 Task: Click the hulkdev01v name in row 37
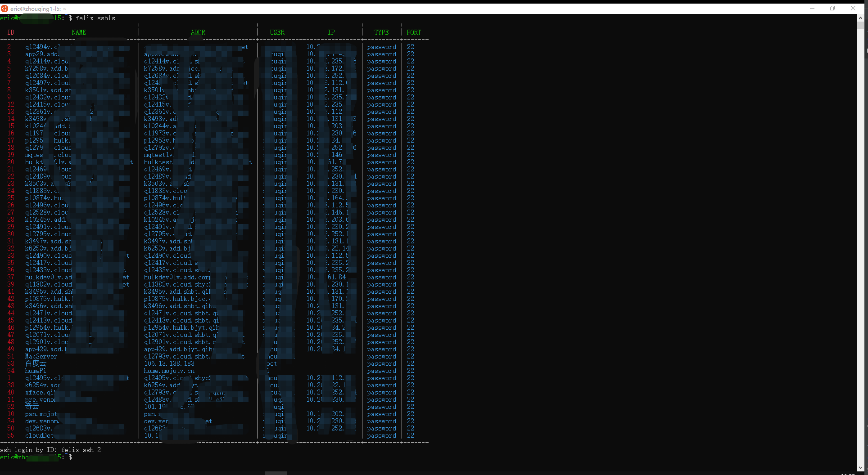(48, 277)
